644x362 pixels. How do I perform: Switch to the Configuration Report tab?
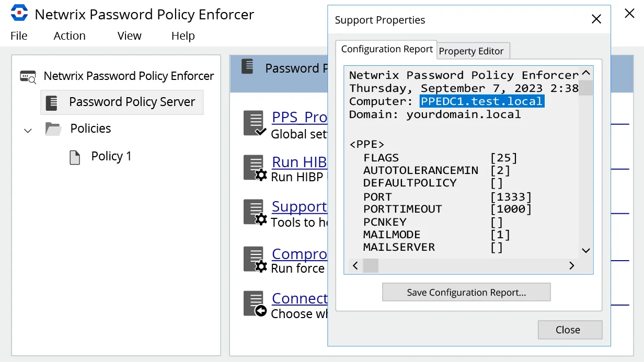(386, 49)
